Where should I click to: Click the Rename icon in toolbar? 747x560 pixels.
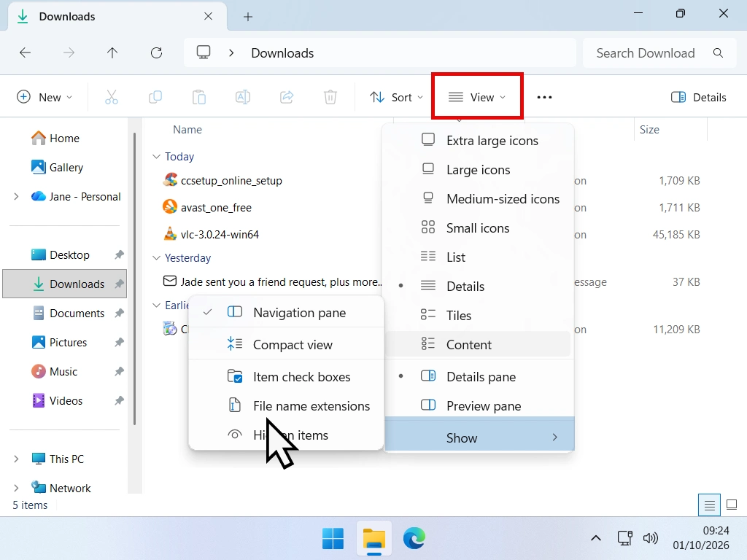(243, 97)
